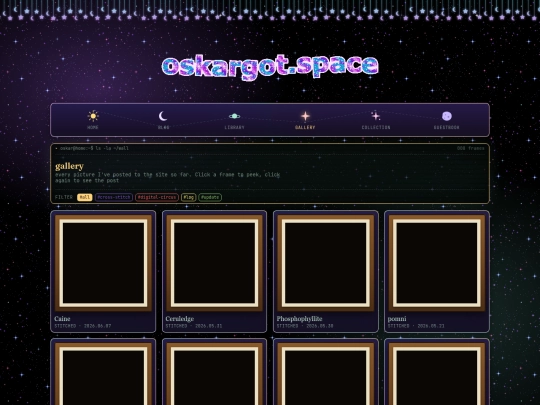This screenshot has width=540, height=405.
Task: Open the Caine framed picture
Action: 103,263
